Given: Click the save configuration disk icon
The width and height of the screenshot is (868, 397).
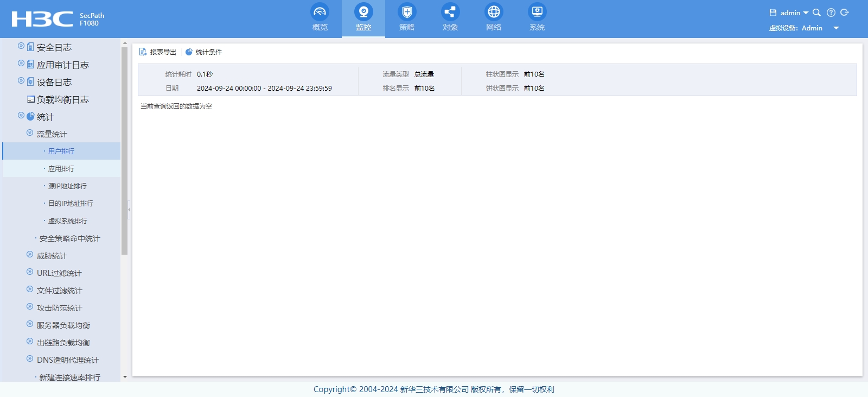Looking at the screenshot, I should (773, 12).
